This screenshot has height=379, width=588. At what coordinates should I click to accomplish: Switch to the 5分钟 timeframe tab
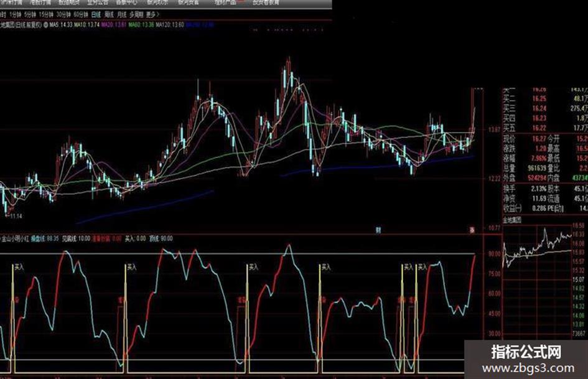coord(30,15)
